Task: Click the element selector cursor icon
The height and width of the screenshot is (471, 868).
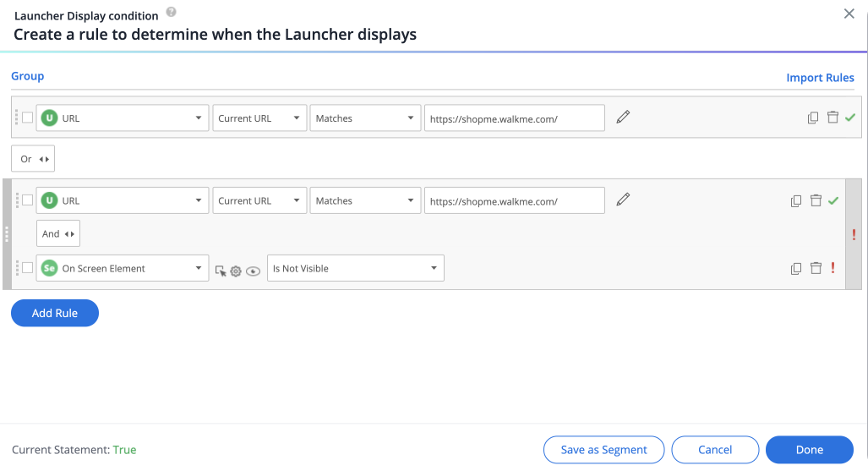Action: [x=221, y=271]
